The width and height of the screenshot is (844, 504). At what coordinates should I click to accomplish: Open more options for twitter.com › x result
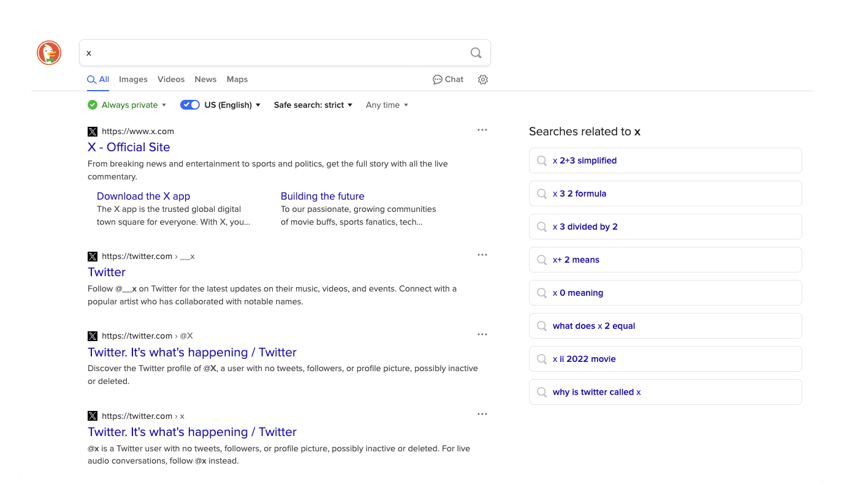coord(482,414)
